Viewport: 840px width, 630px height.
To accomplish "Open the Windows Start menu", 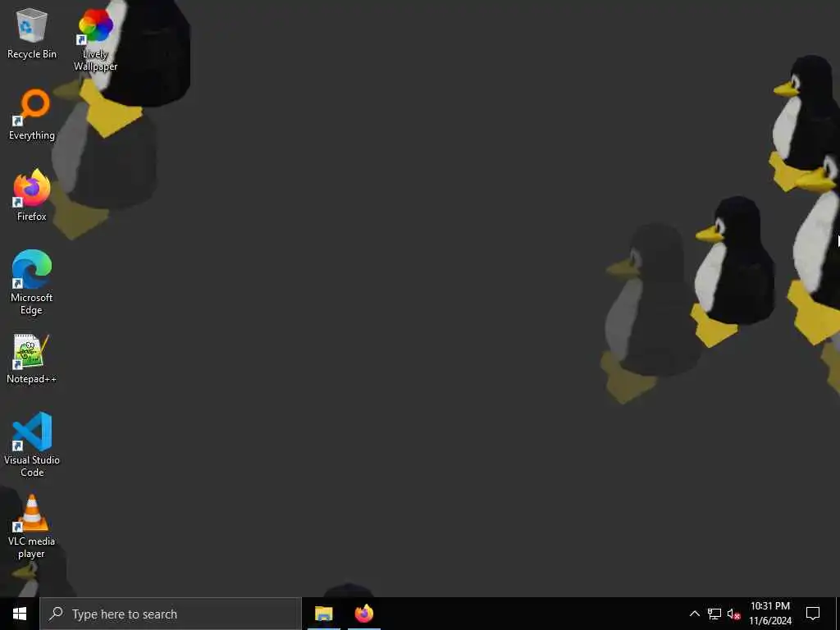I will (x=20, y=614).
